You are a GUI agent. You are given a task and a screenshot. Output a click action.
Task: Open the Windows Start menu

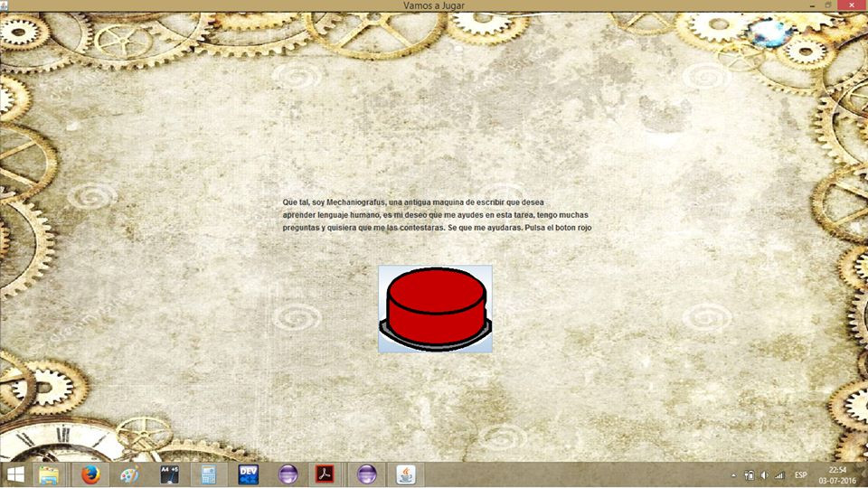click(15, 474)
